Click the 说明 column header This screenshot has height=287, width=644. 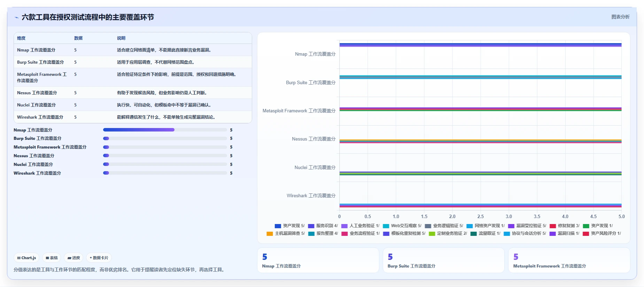(121, 38)
